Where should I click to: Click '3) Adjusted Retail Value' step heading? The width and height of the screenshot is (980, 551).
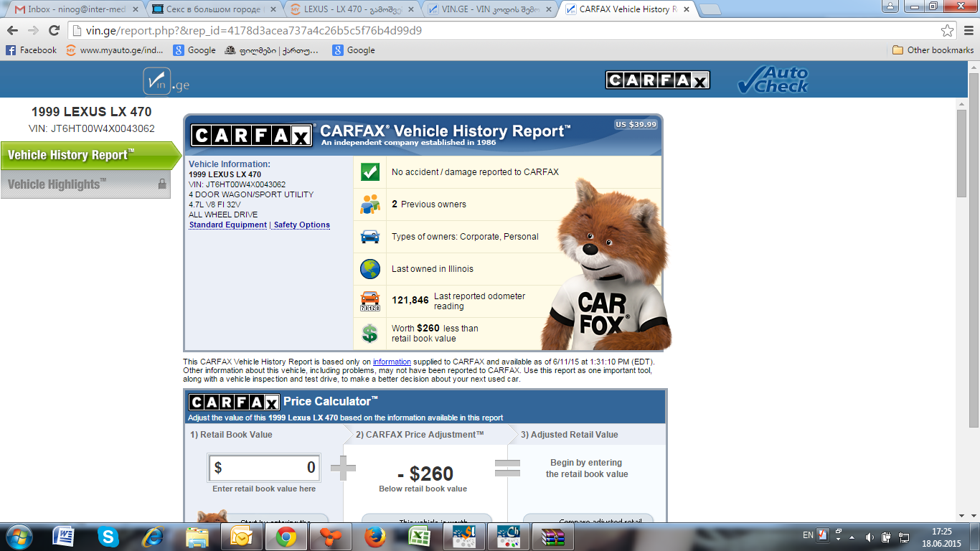click(x=569, y=435)
